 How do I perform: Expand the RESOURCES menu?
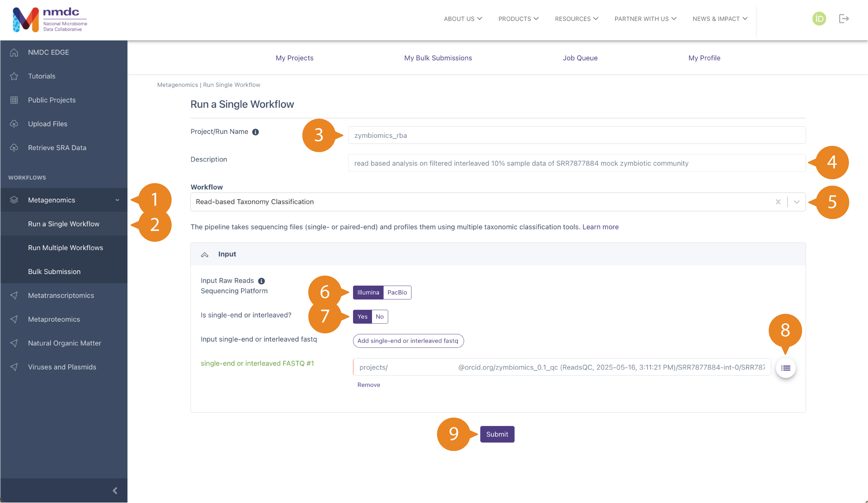[576, 19]
